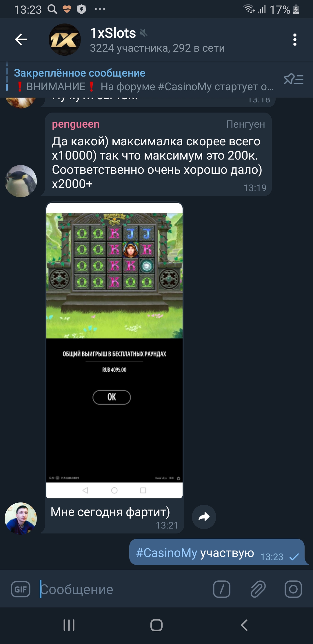Tap Android home navigation button

[x=156, y=625]
